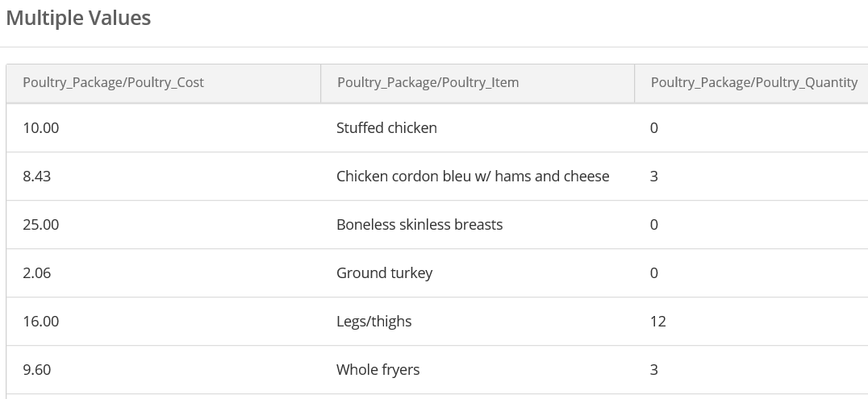The width and height of the screenshot is (868, 399).
Task: Select the 8.43 cost cell
Action: [37, 176]
